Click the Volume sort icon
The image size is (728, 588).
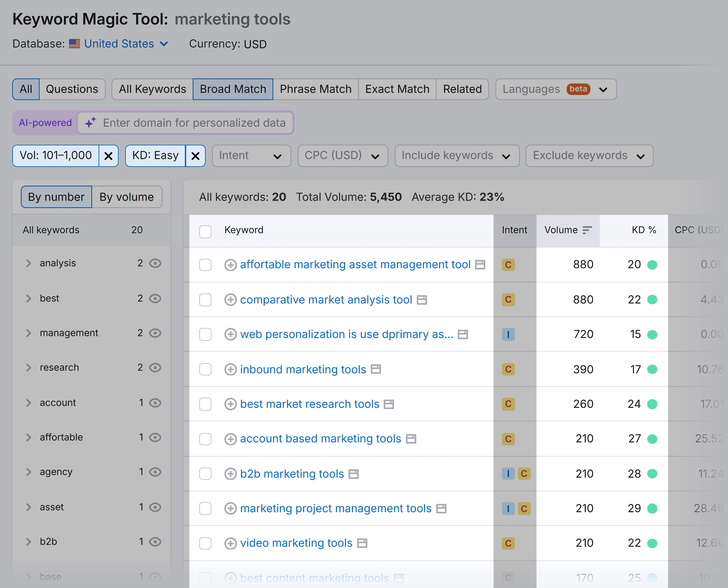(x=587, y=230)
